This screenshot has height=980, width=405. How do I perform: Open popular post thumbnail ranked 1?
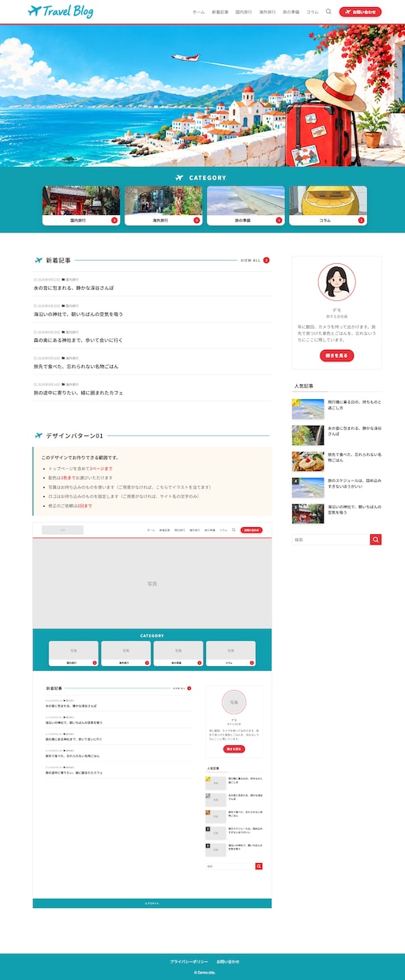[308, 409]
